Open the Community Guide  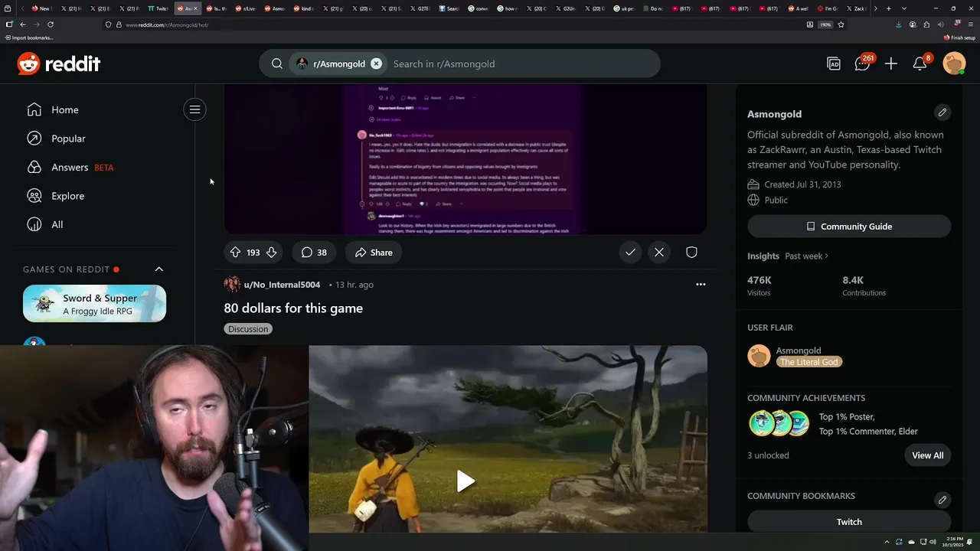849,227
